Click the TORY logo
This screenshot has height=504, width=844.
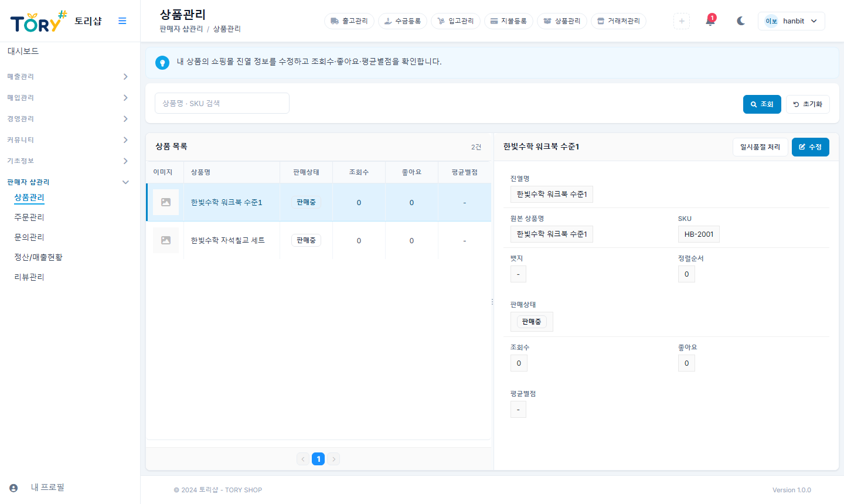tap(39, 22)
